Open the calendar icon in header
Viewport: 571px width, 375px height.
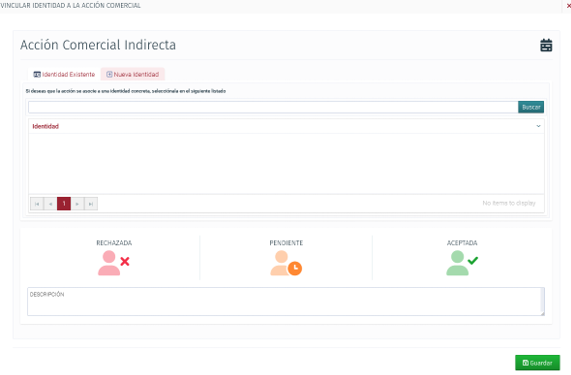pos(546,45)
